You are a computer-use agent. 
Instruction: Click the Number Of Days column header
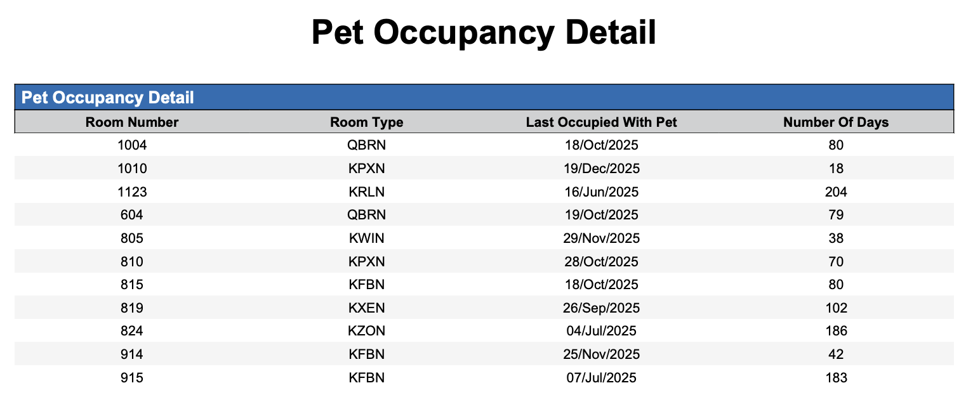click(835, 122)
